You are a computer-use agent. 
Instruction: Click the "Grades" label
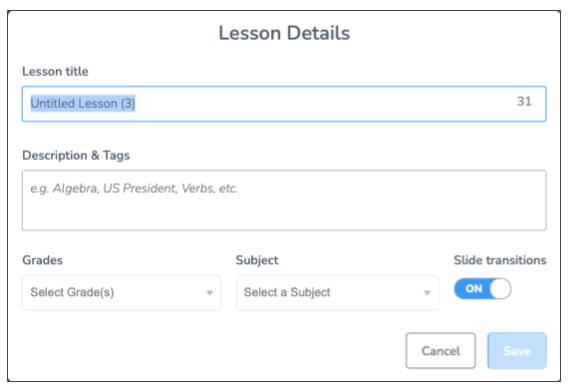point(43,260)
